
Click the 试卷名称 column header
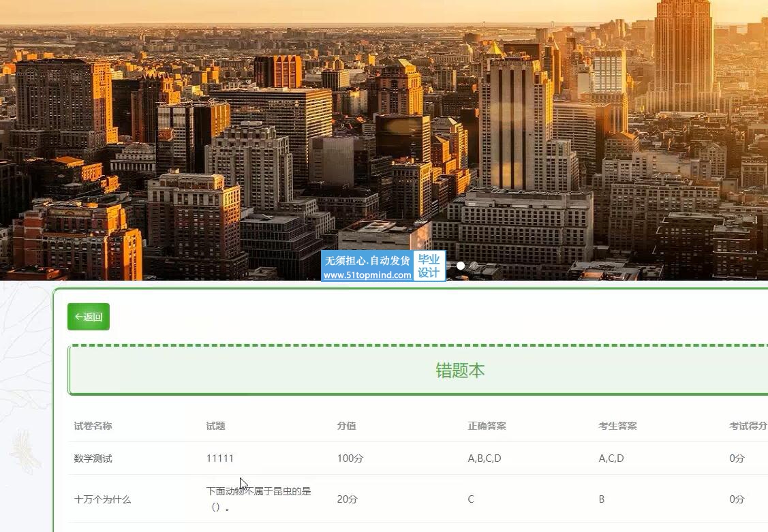(x=93, y=426)
